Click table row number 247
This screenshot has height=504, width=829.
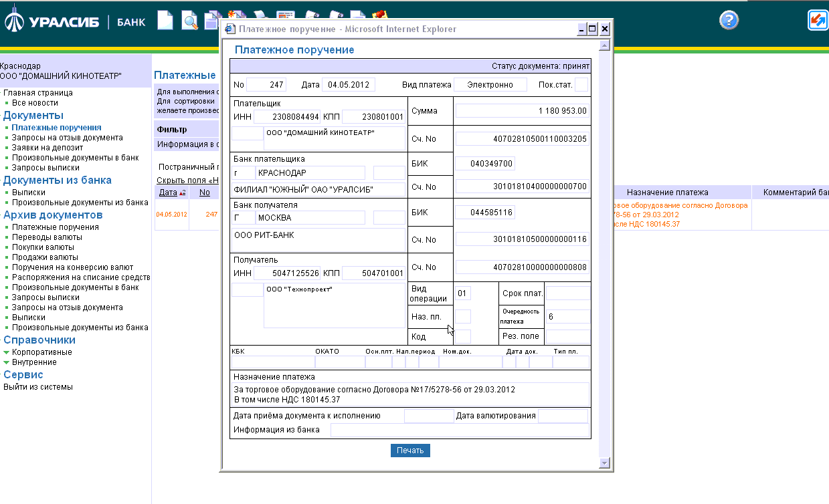pos(211,214)
